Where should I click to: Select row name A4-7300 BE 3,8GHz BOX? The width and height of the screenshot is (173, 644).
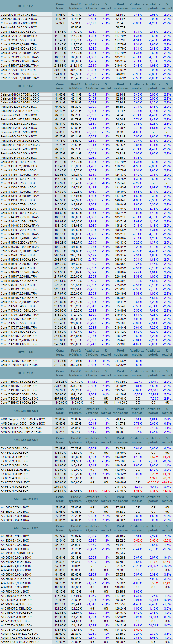coord(17,553)
